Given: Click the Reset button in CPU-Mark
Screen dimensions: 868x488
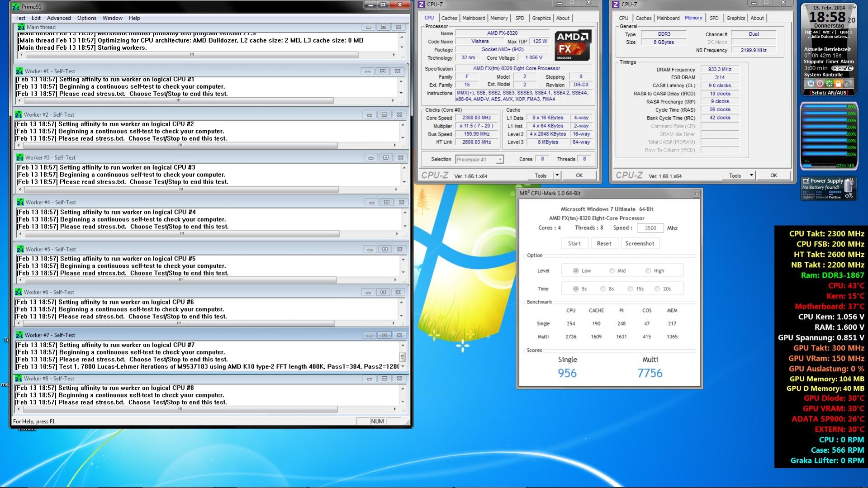Looking at the screenshot, I should 604,243.
